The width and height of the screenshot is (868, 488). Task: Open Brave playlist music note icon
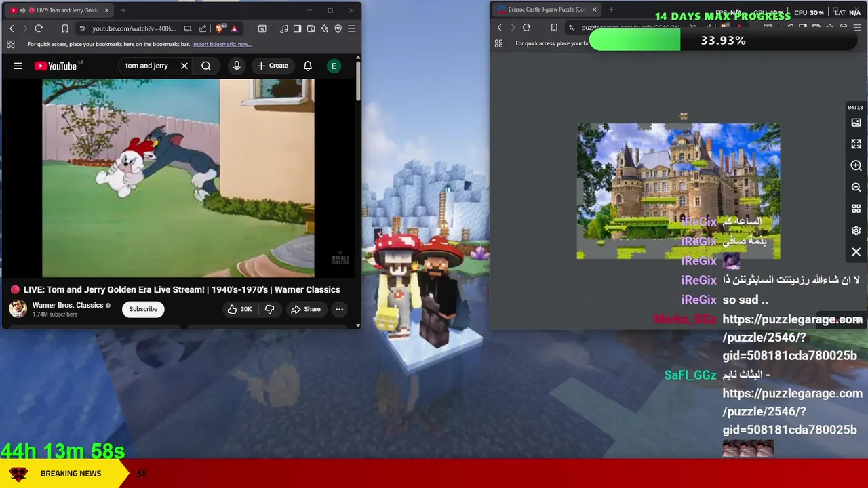[283, 28]
